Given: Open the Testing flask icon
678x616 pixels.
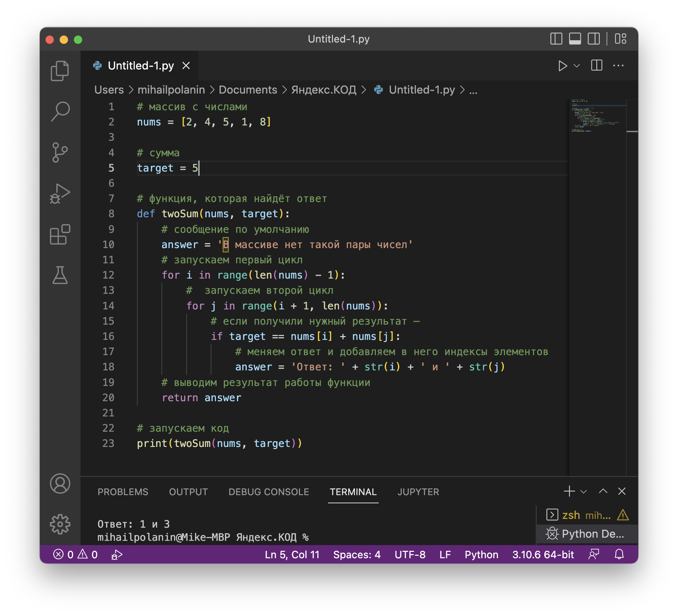Looking at the screenshot, I should tap(60, 275).
